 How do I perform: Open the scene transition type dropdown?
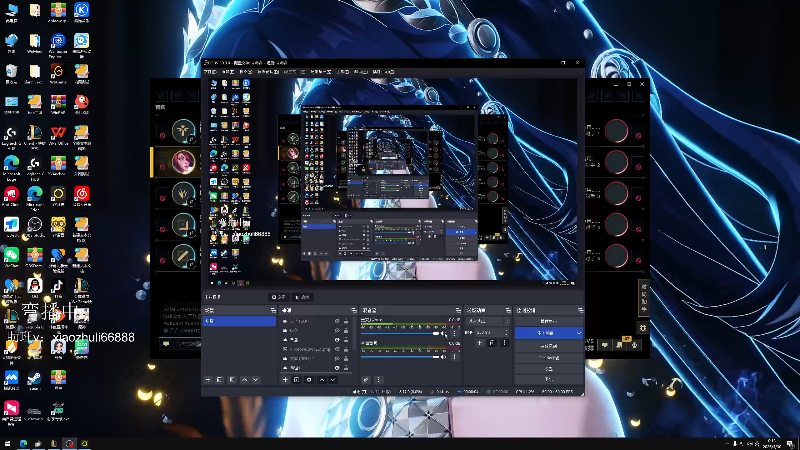coord(488,321)
